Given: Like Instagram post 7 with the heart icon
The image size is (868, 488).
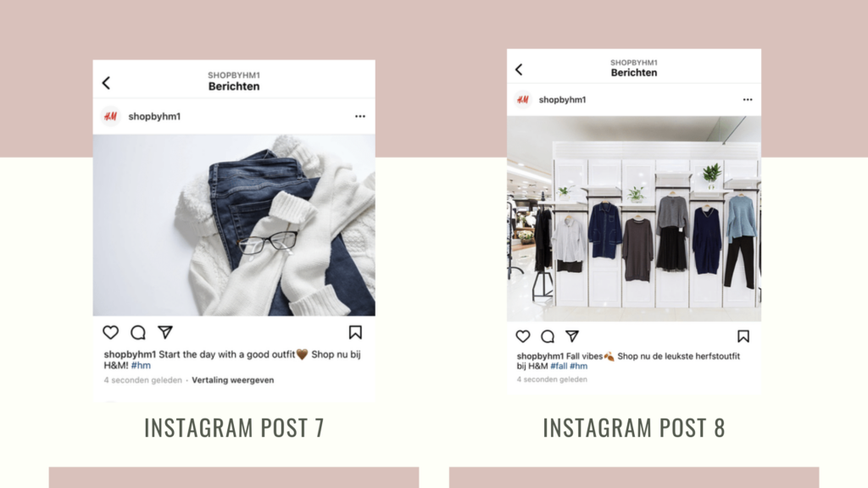Looking at the screenshot, I should [111, 332].
